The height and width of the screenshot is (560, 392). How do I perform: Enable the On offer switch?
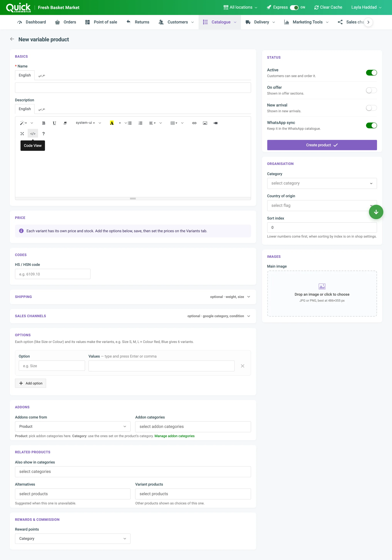[371, 90]
